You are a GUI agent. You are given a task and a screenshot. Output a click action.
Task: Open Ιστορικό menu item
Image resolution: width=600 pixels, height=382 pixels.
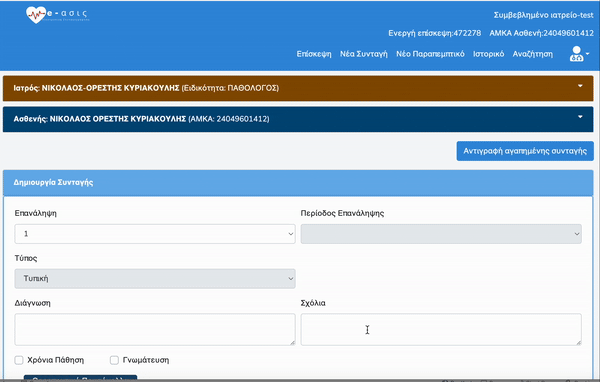[488, 54]
